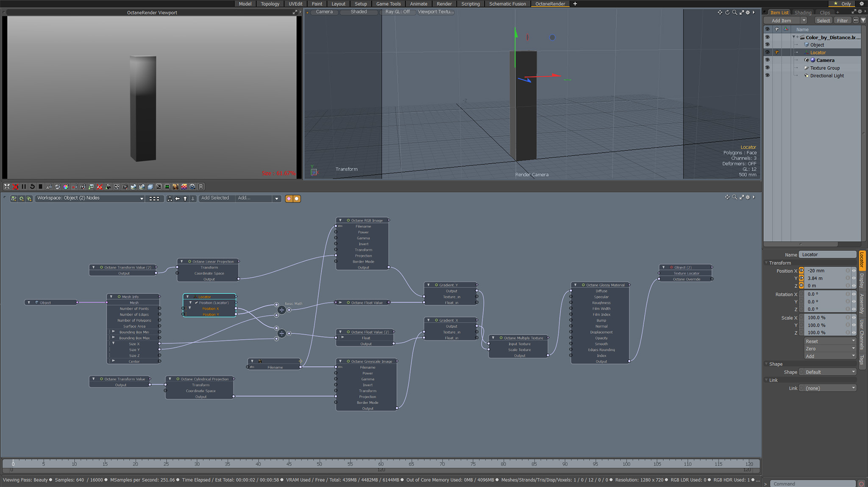Click the Add Selected button
Image resolution: width=868 pixels, height=487 pixels.
coord(215,198)
